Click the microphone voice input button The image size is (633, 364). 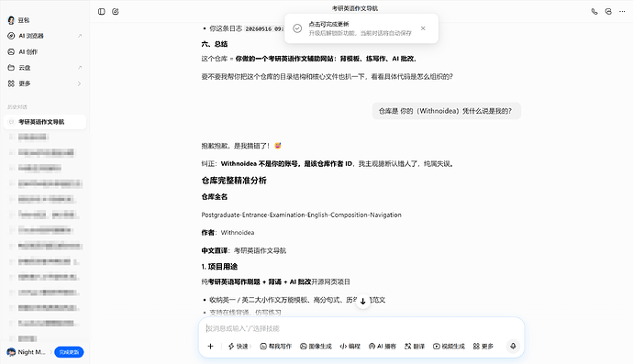click(x=513, y=346)
